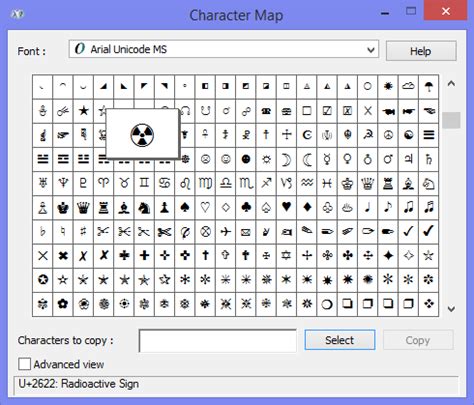Screen dimensions: 474x405
Task: Pick the airplane symbol
Action: coord(226,232)
